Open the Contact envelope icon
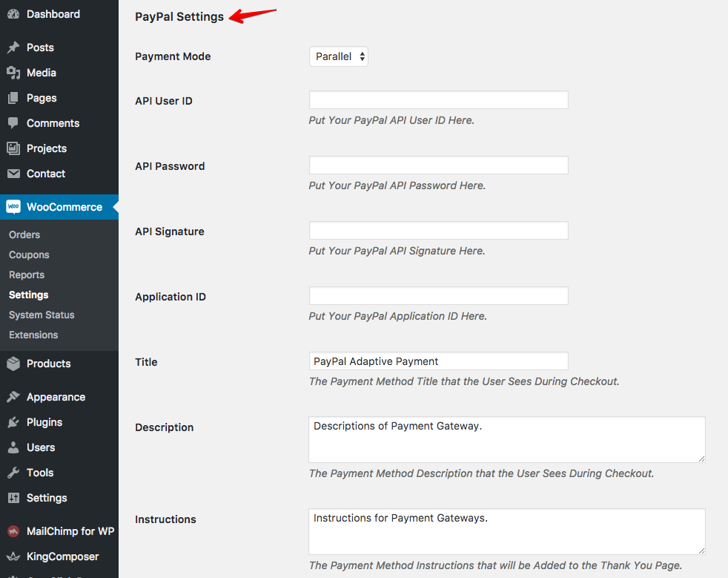Image resolution: width=728 pixels, height=578 pixels. coord(13,173)
